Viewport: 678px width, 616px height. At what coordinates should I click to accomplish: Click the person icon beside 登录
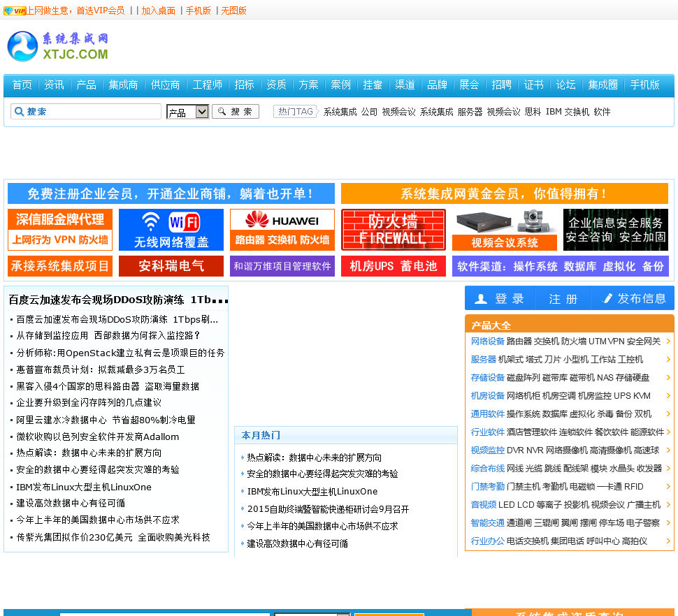(481, 298)
